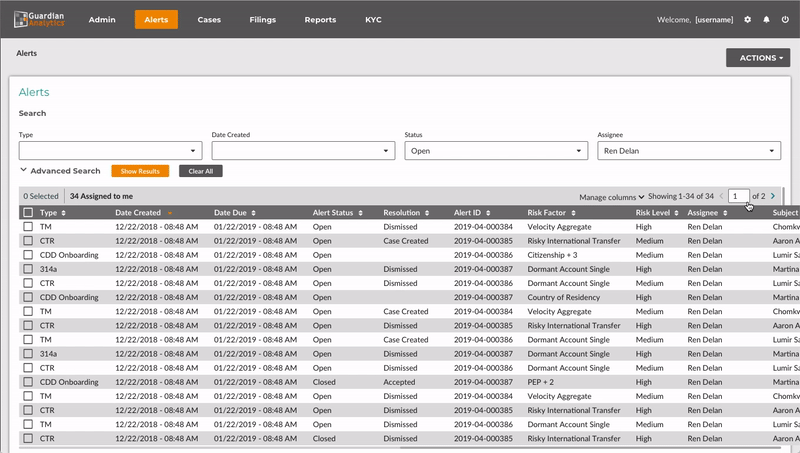The height and width of the screenshot is (453, 800).
Task: Click the power logout icon
Action: pyautogui.click(x=785, y=19)
